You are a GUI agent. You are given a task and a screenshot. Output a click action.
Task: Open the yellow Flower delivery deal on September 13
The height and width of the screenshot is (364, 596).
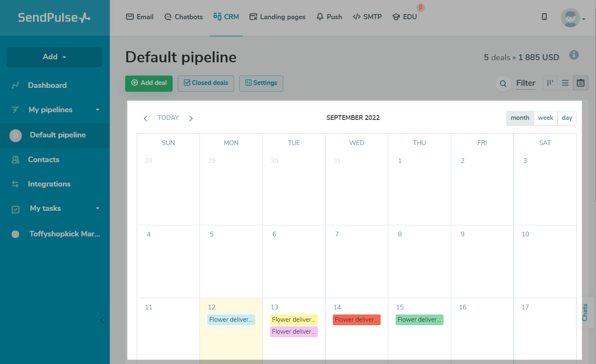click(x=294, y=319)
